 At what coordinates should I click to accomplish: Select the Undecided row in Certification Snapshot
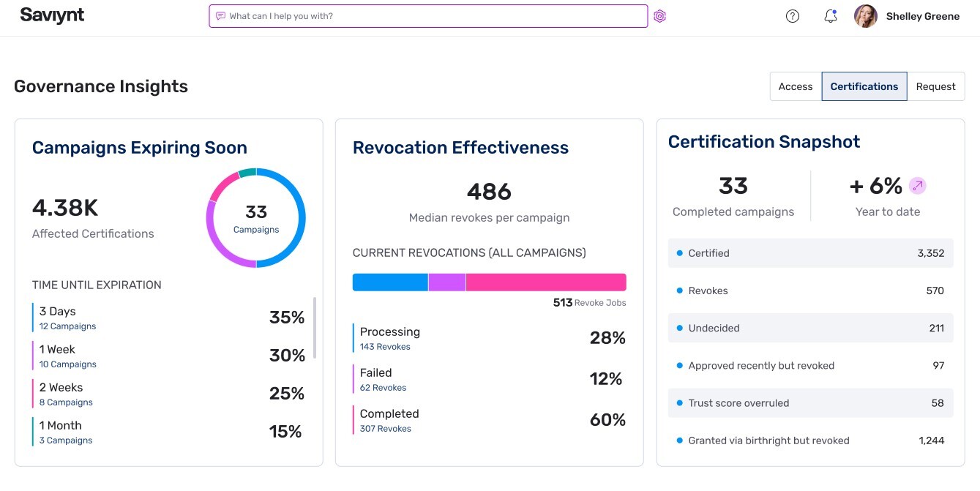(x=810, y=328)
